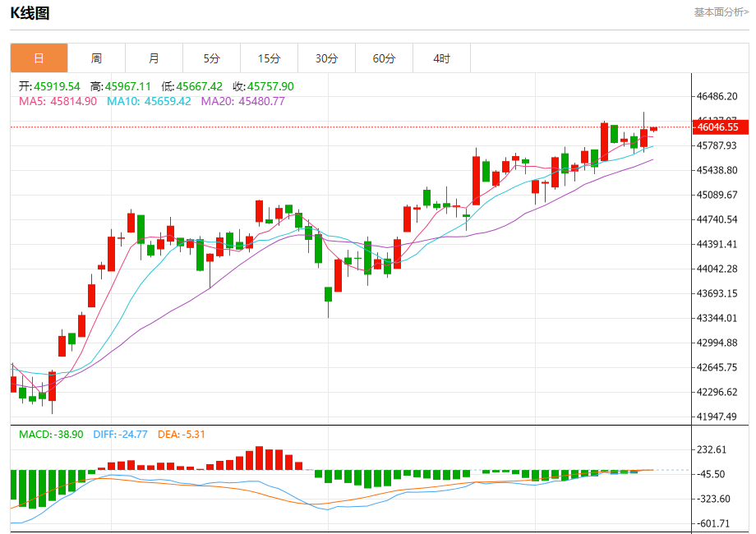The height and width of the screenshot is (534, 756).
Task: Click the 45787.93 price axis label
Action: point(717,145)
